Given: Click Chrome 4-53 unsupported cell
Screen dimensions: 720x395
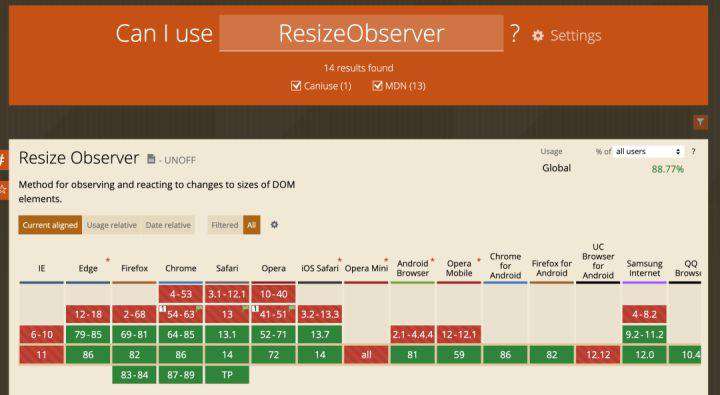Looking at the screenshot, I should pos(181,294).
